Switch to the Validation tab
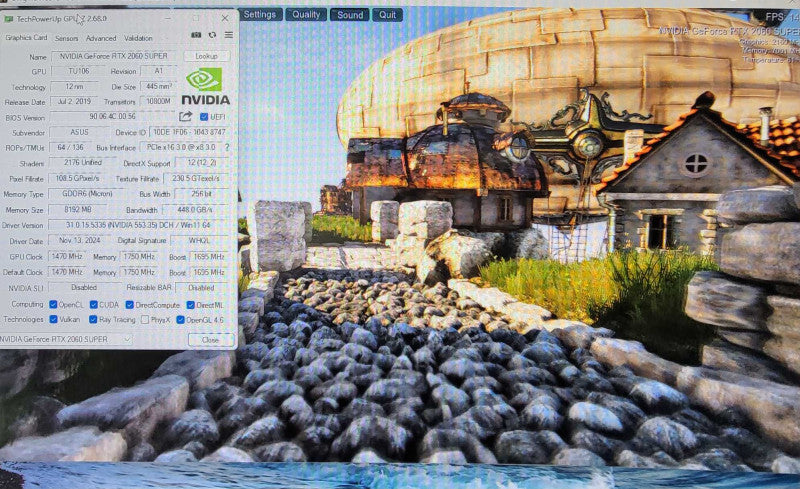This screenshot has width=800, height=489. tap(138, 38)
